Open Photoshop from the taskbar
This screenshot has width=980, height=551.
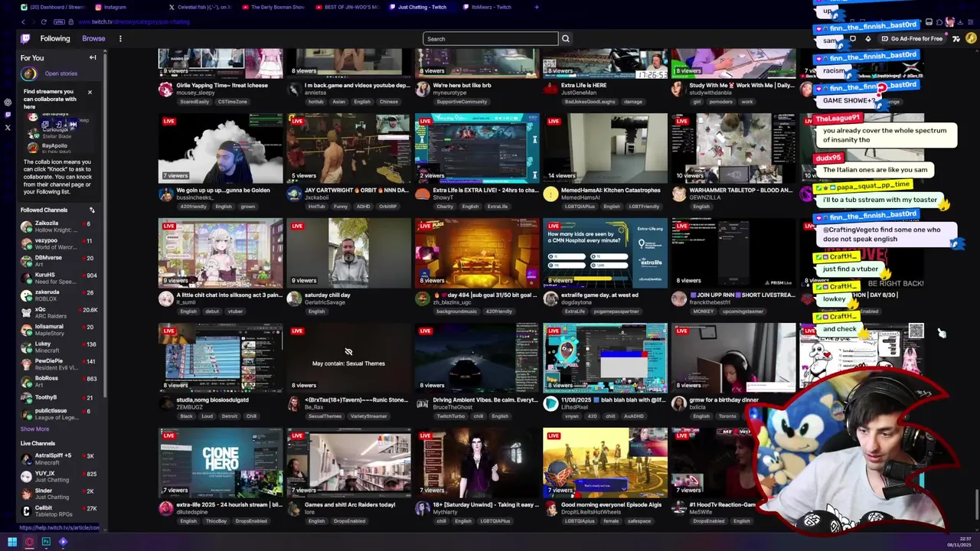[x=46, y=542]
